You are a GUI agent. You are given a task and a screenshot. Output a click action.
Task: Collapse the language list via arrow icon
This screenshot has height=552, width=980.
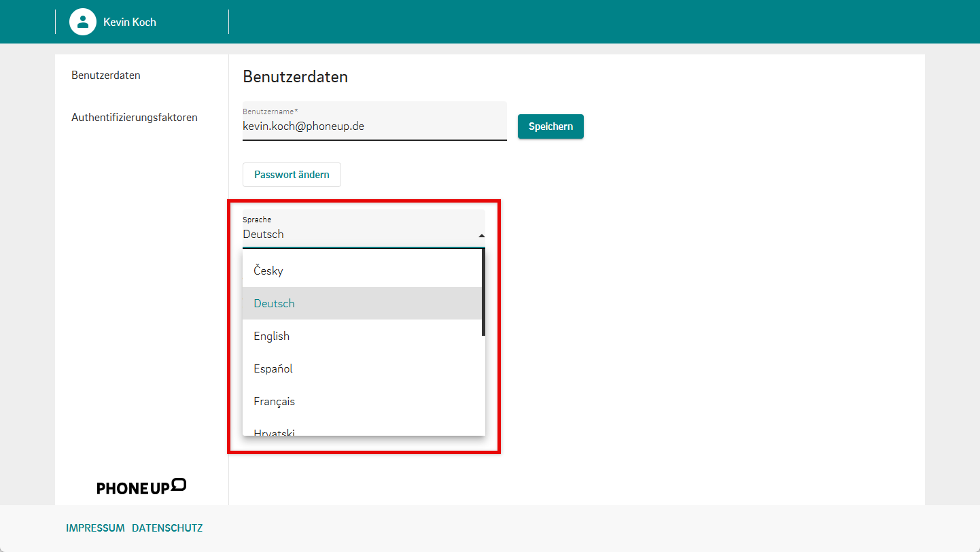(481, 235)
